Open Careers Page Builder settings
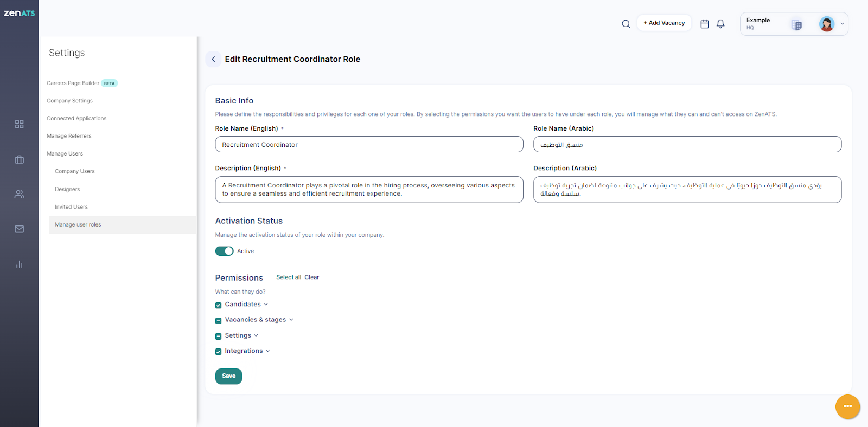Image resolution: width=868 pixels, height=427 pixels. (x=73, y=83)
